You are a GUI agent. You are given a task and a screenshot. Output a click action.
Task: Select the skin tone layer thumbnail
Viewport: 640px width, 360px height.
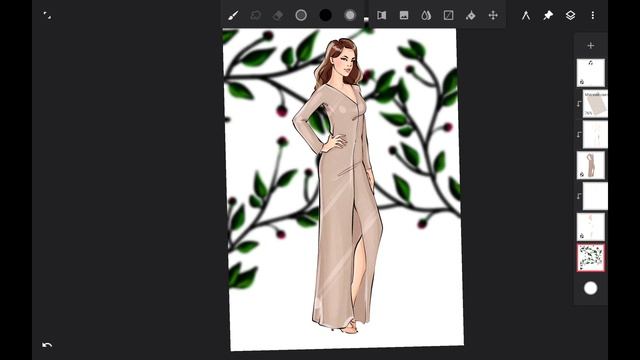[591, 227]
